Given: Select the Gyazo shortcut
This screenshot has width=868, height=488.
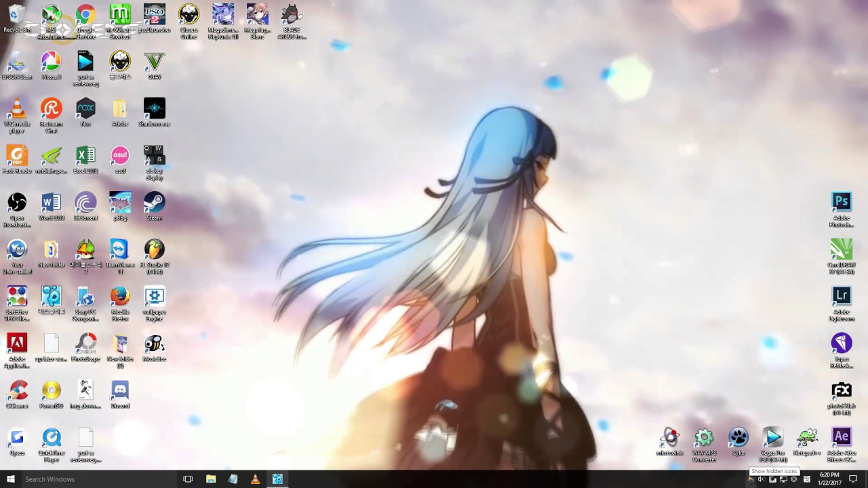Looking at the screenshot, I should 17,441.
